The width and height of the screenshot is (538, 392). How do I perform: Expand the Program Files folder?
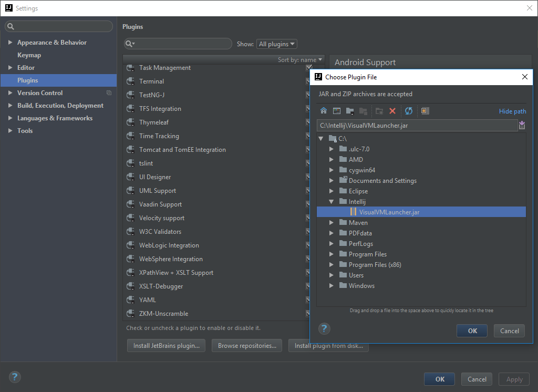tap(332, 254)
